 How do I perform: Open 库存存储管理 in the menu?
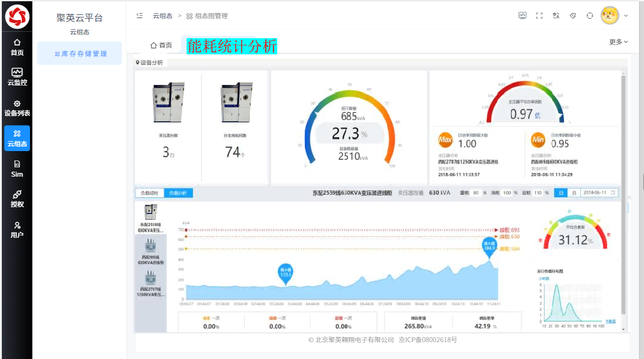click(x=80, y=54)
